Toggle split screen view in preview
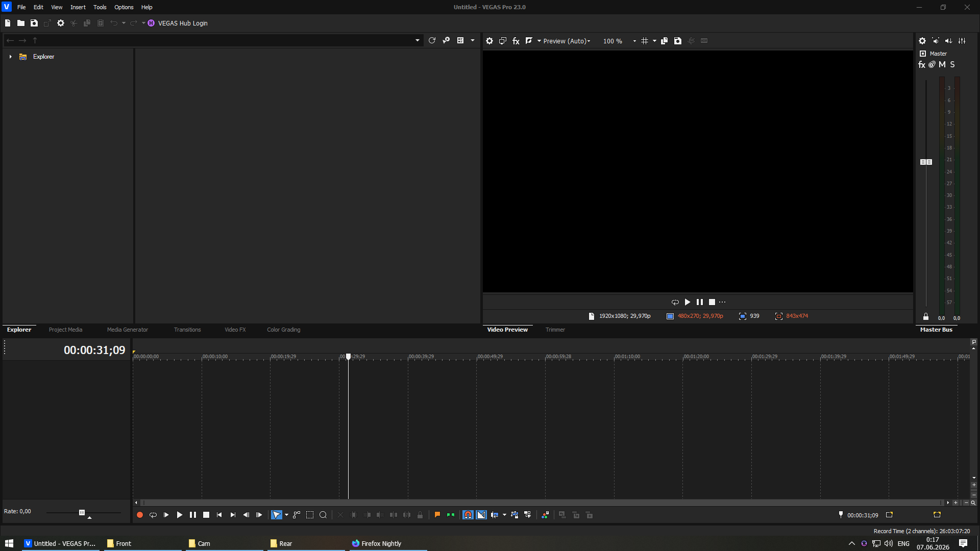 pos(529,41)
